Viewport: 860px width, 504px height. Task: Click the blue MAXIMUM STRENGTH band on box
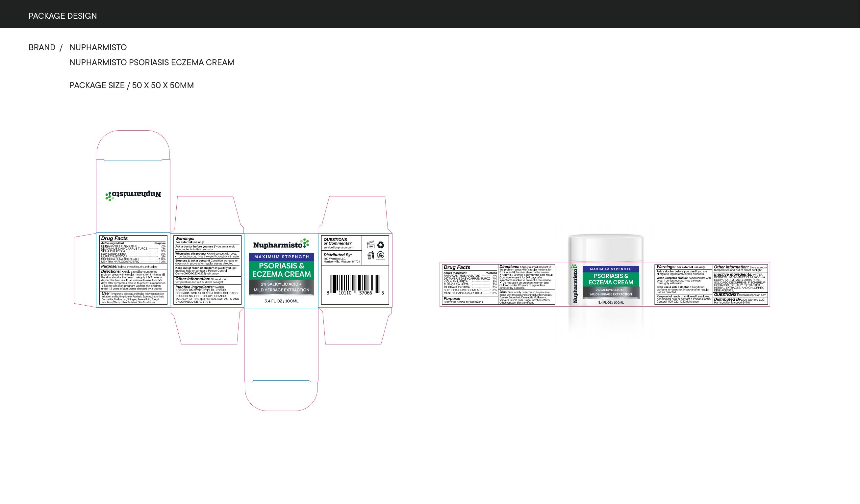(x=282, y=257)
